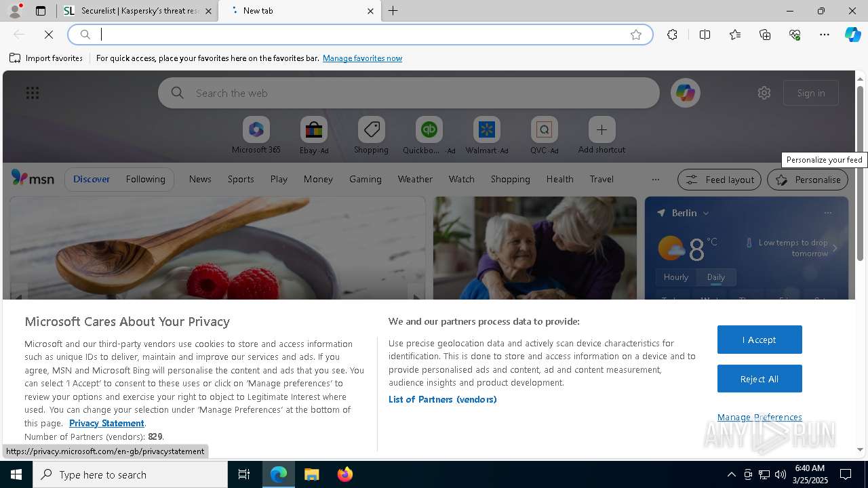Open the Ebay ad shortcut

pyautogui.click(x=314, y=136)
